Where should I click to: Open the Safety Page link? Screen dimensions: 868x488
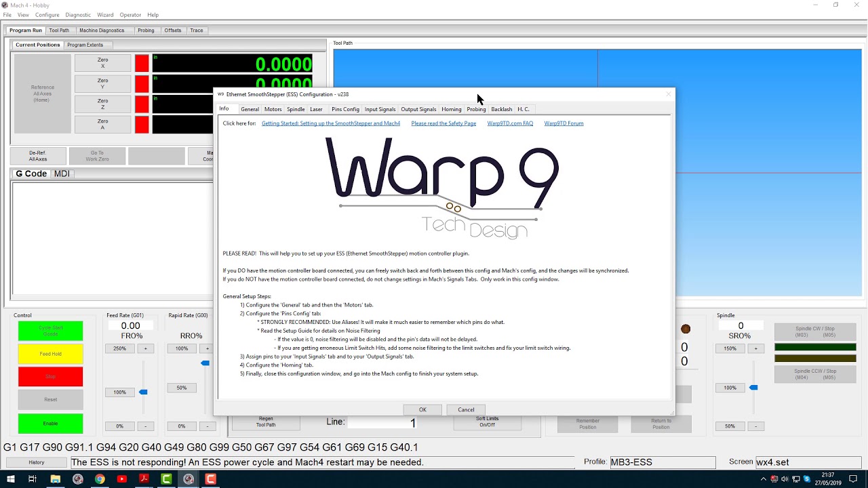(443, 123)
